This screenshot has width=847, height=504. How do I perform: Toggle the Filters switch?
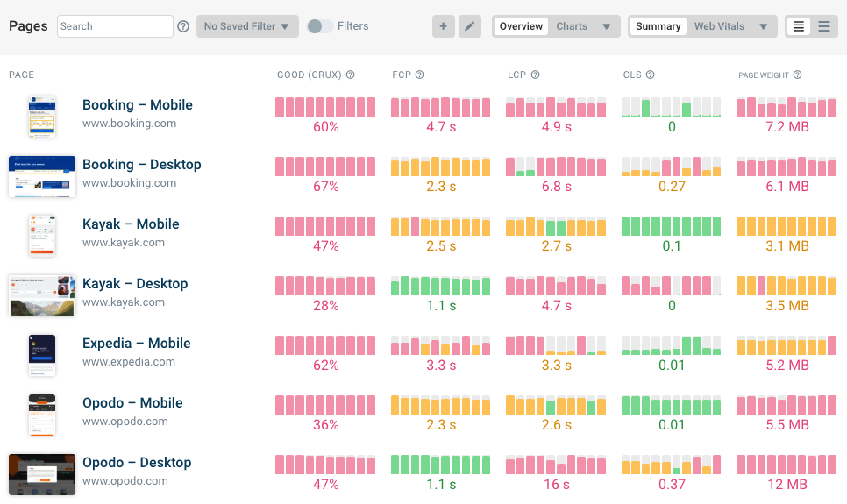320,26
